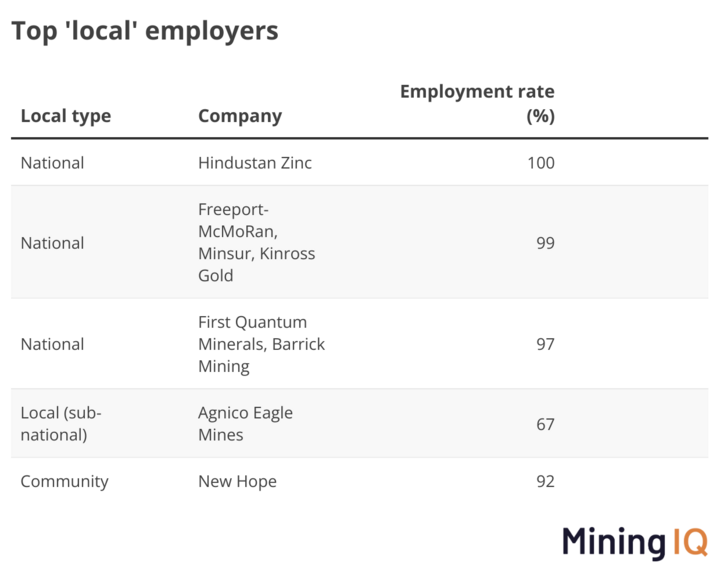Click the "Top 'local' employers" title

pyautogui.click(x=145, y=31)
